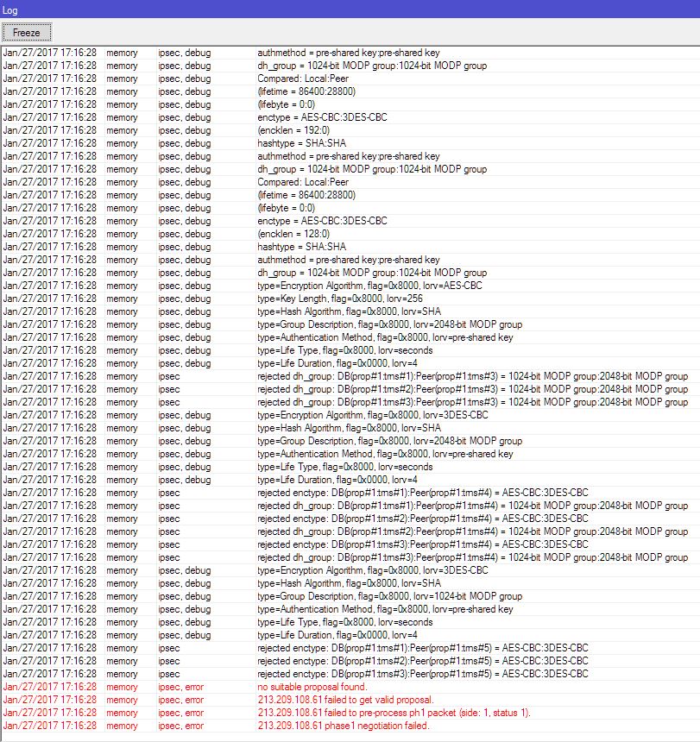Screen dimensions: 700x742
Task: Select rejected dh_group row DB trns#2 vs Peer trns#4
Action: (x=350, y=531)
